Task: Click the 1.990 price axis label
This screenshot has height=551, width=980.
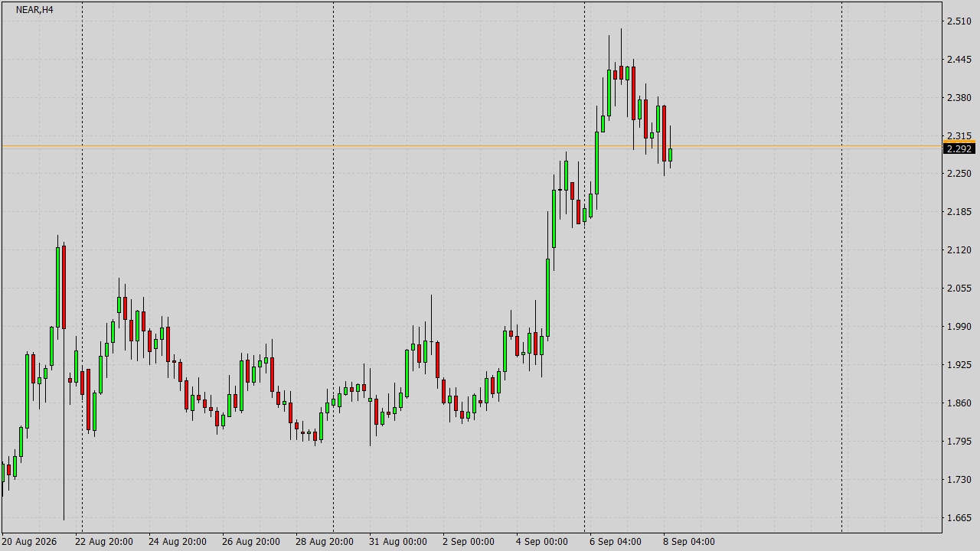Action: pos(959,327)
